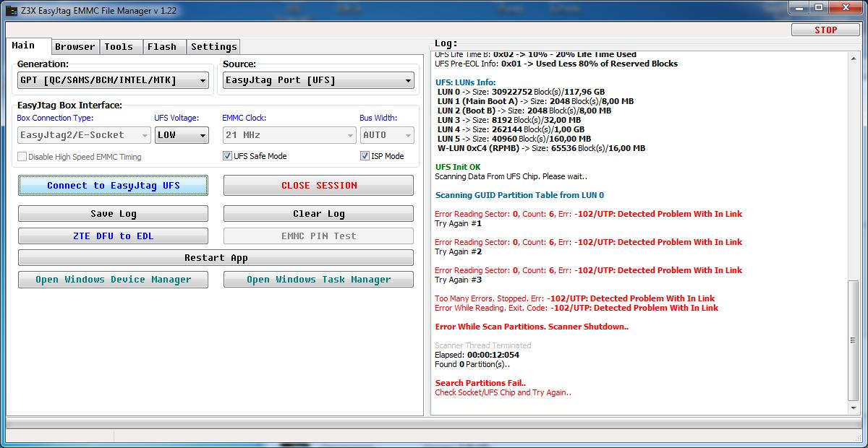The height and width of the screenshot is (448, 868).
Task: Click the 'Too Many Errors. Stopped.' line
Action: [574, 298]
